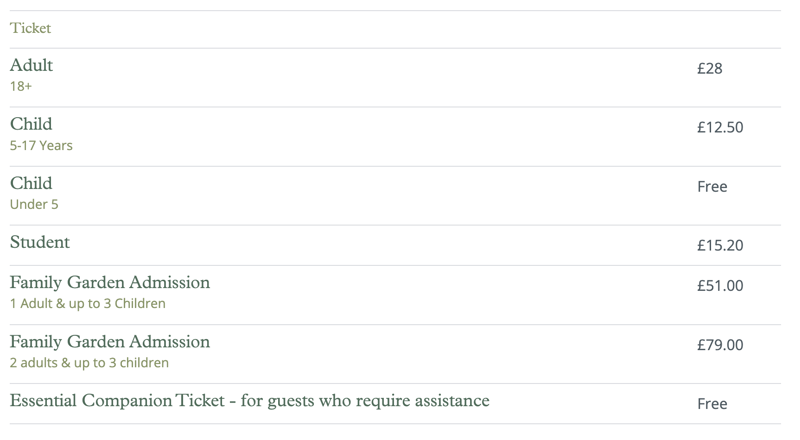Click the £12.50 Child price
The height and width of the screenshot is (440, 800).
720,128
